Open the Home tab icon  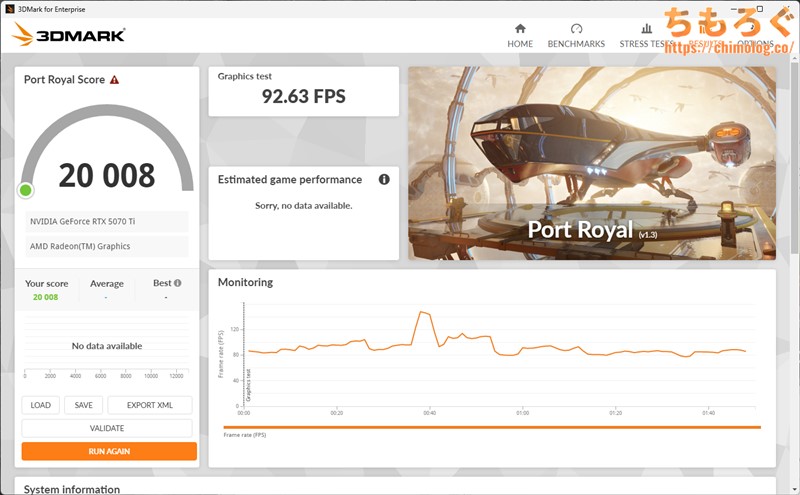520,29
